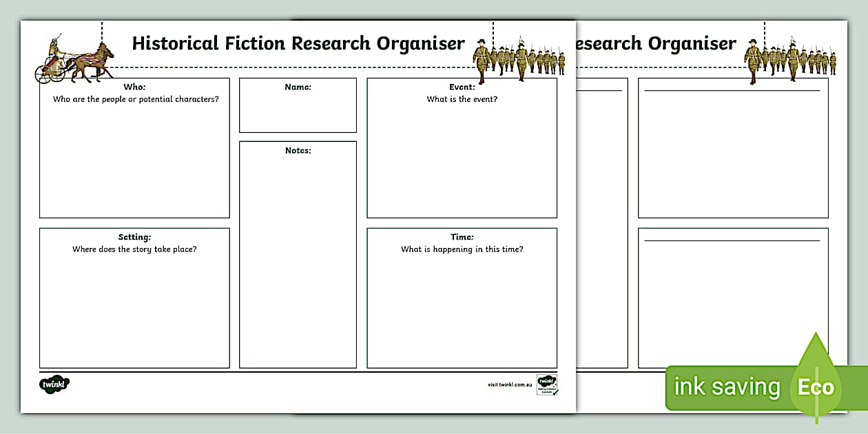Click the green ink saving banner background
The image size is (868, 434).
click(x=710, y=387)
